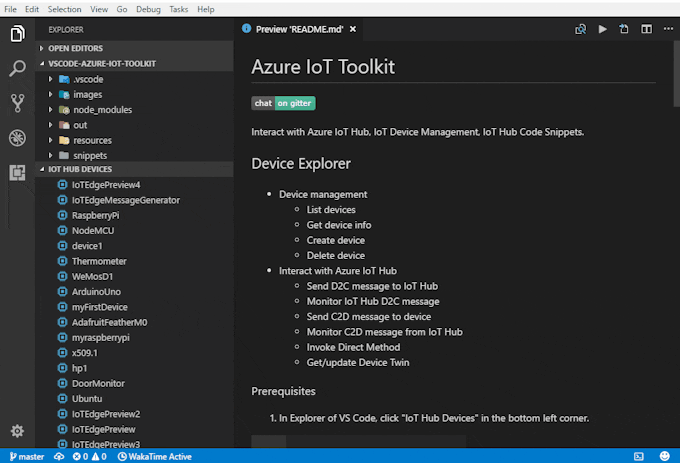
Task: Split the editor with the split icon
Action: coord(646,29)
